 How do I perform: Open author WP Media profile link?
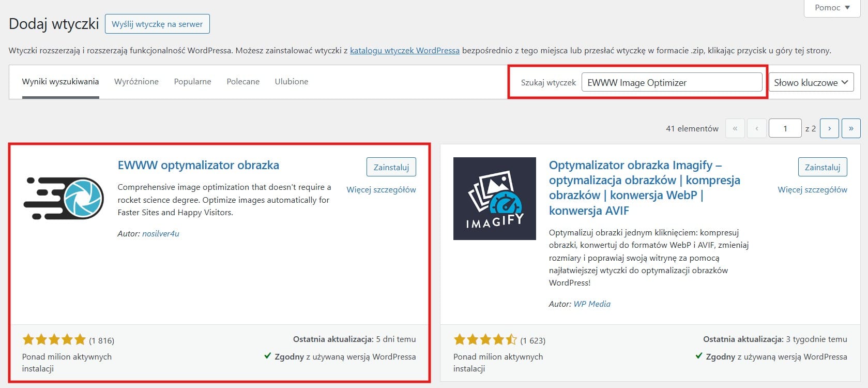(592, 304)
